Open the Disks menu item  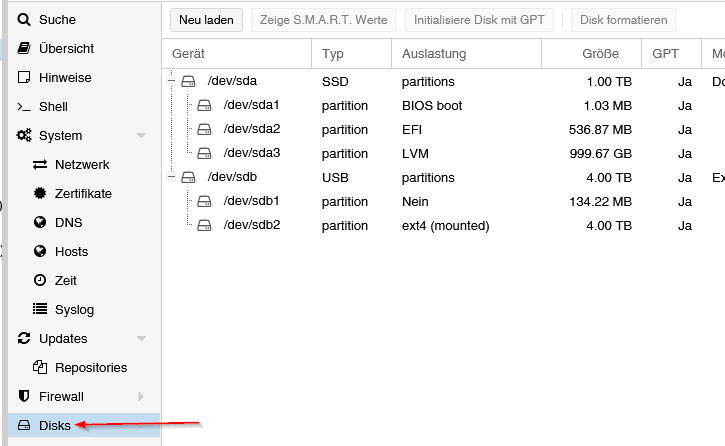pos(55,426)
